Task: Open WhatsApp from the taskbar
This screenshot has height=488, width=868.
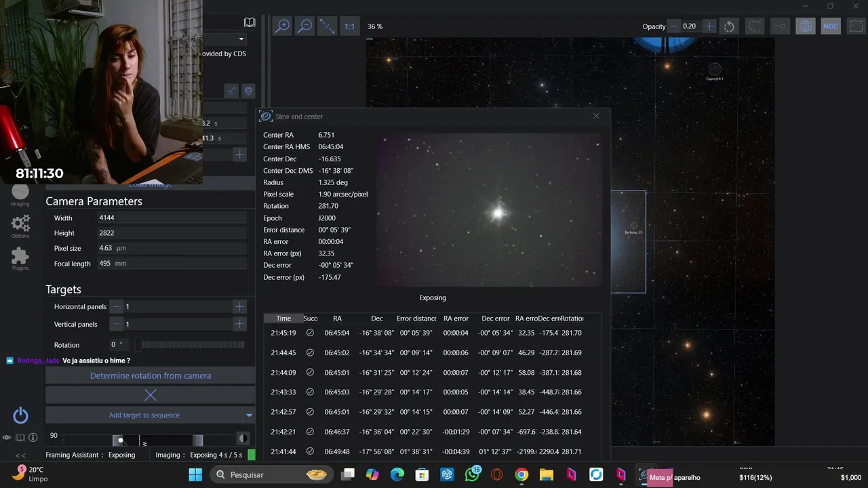Action: [472, 474]
